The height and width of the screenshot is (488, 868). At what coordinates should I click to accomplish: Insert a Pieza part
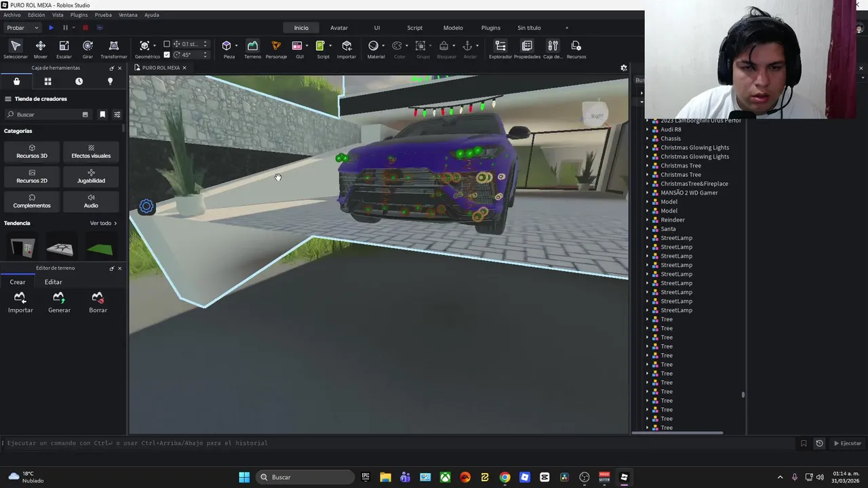tap(227, 45)
